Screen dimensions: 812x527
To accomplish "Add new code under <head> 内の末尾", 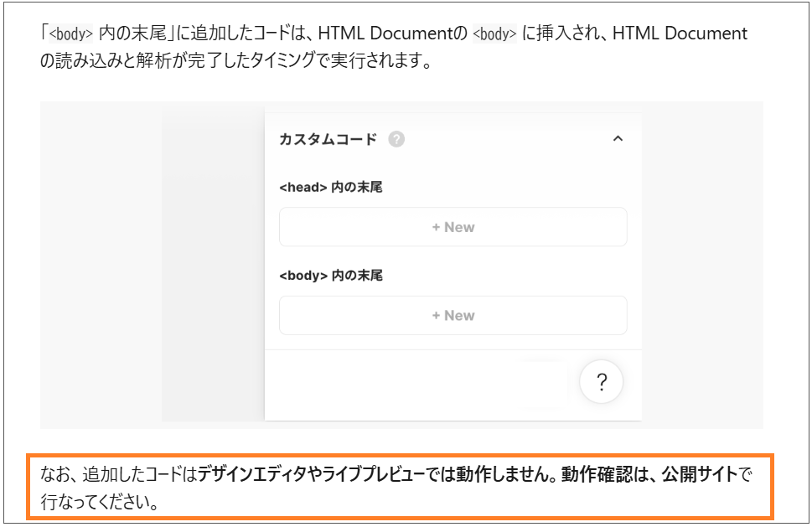I will [453, 227].
